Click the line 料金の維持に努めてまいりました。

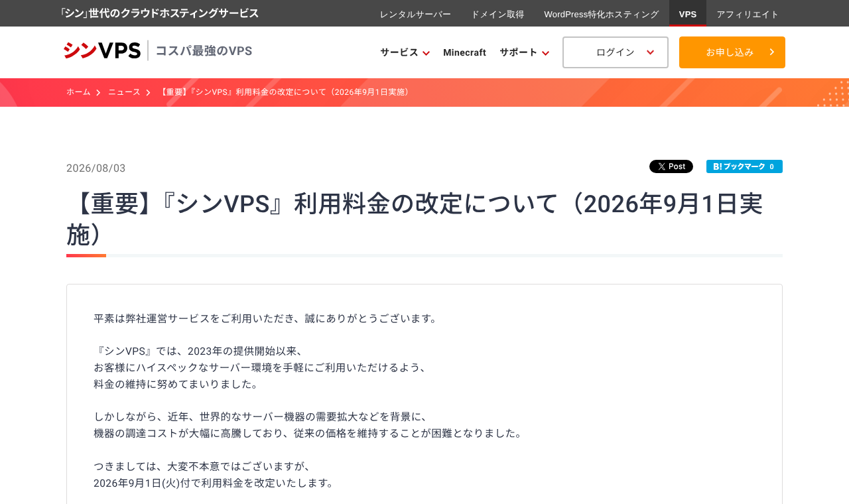(x=178, y=384)
